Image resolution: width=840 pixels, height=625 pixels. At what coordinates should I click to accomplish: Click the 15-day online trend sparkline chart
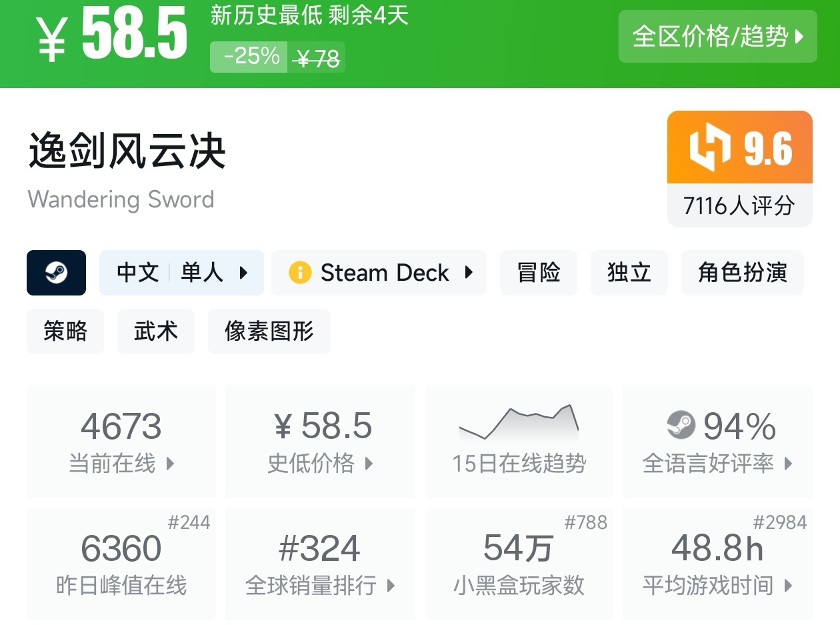click(x=519, y=422)
